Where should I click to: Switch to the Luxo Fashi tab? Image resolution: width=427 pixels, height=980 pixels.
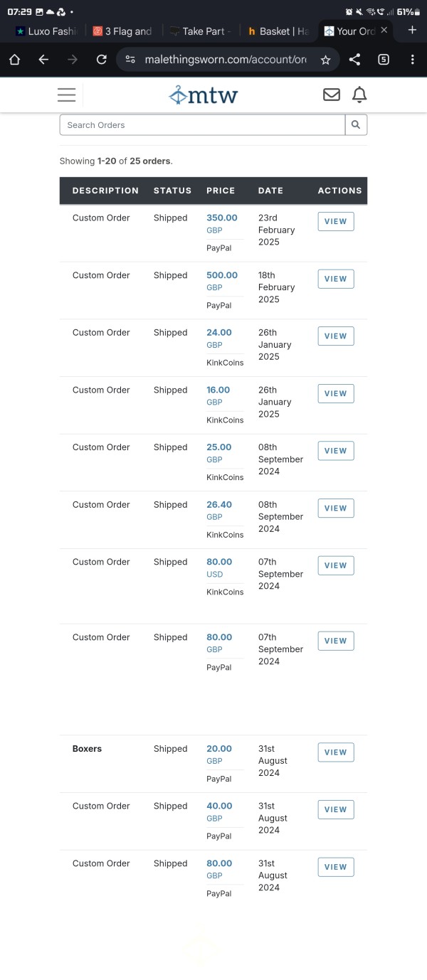coord(46,31)
